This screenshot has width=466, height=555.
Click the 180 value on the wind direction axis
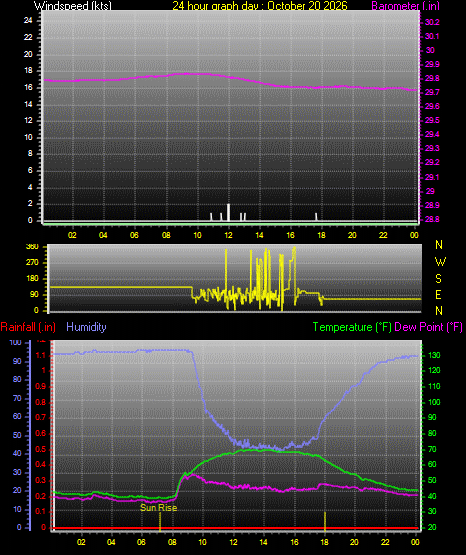click(32, 279)
